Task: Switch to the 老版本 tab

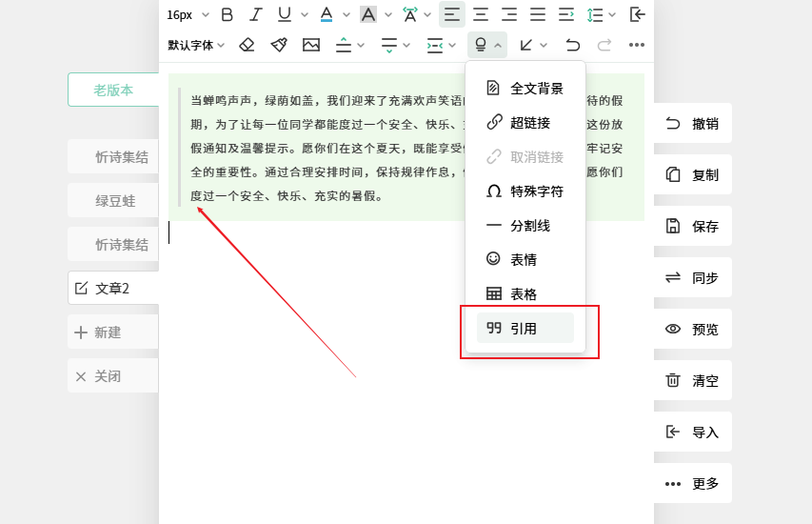Action: (x=113, y=90)
